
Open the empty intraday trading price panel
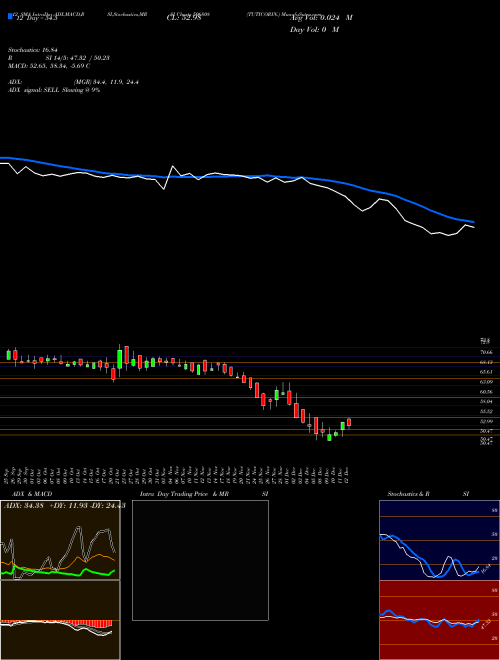(x=200, y=560)
